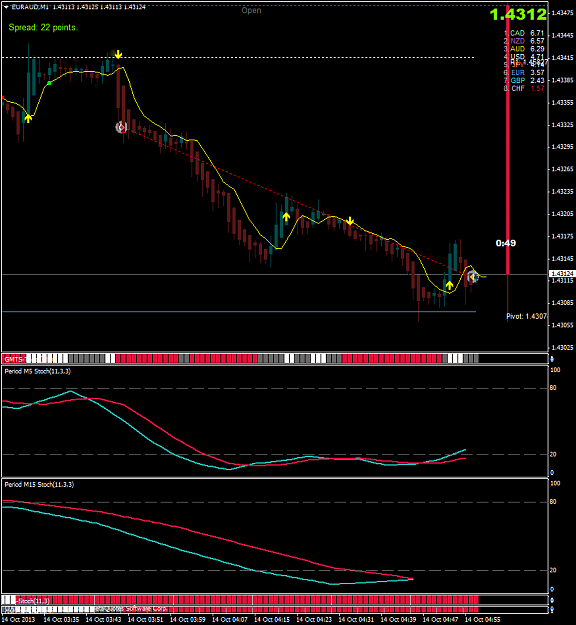Select the yellow up arrow near 04:47
Screen dimensions: 576x625
point(449,285)
